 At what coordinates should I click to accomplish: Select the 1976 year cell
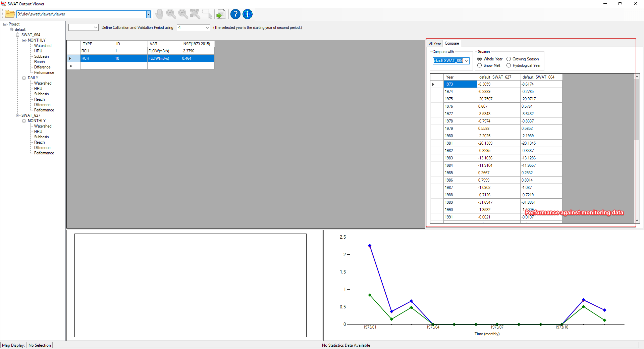460,106
